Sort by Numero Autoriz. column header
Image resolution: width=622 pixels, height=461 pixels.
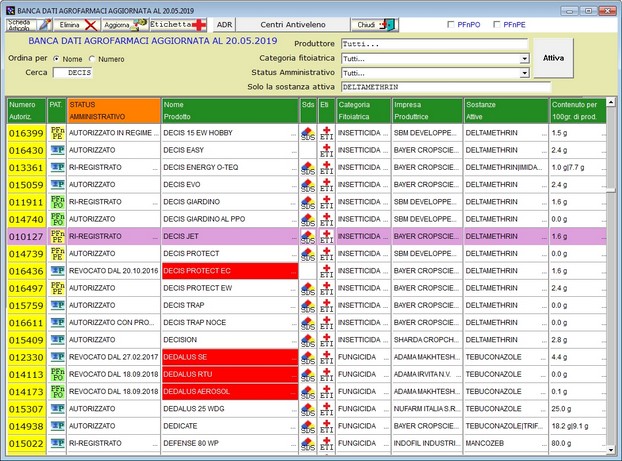pos(27,111)
